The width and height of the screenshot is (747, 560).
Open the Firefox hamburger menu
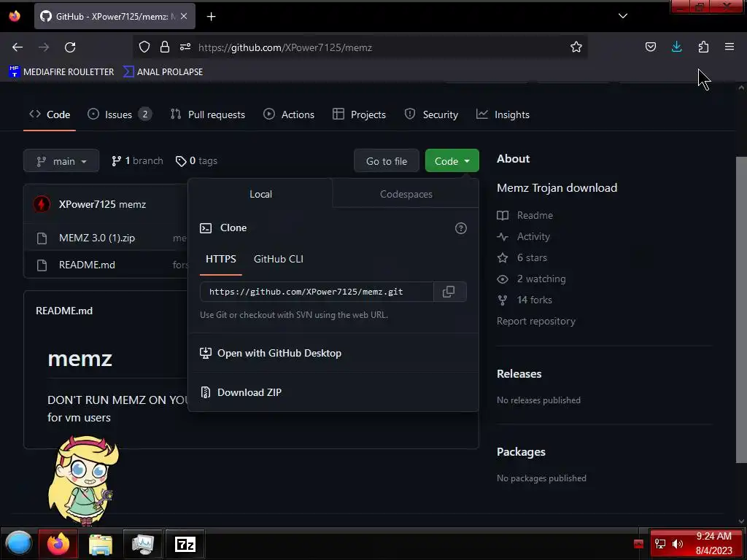click(x=729, y=47)
